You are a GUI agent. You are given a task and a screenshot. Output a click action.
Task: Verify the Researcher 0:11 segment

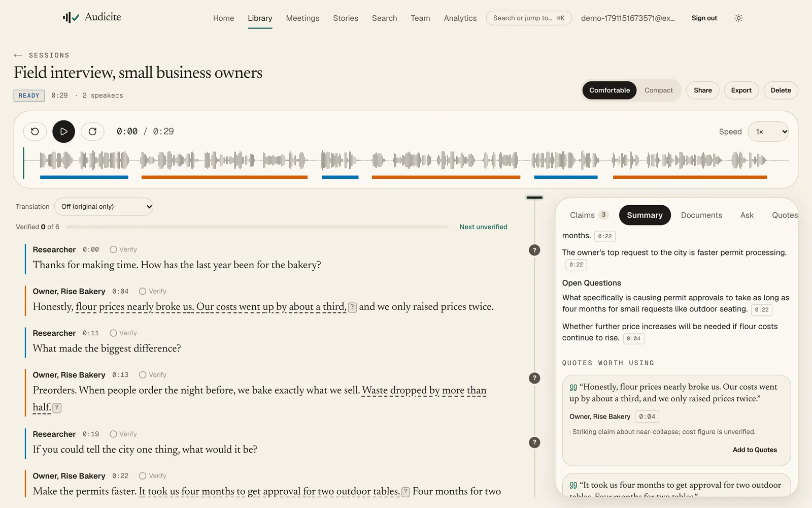click(123, 333)
